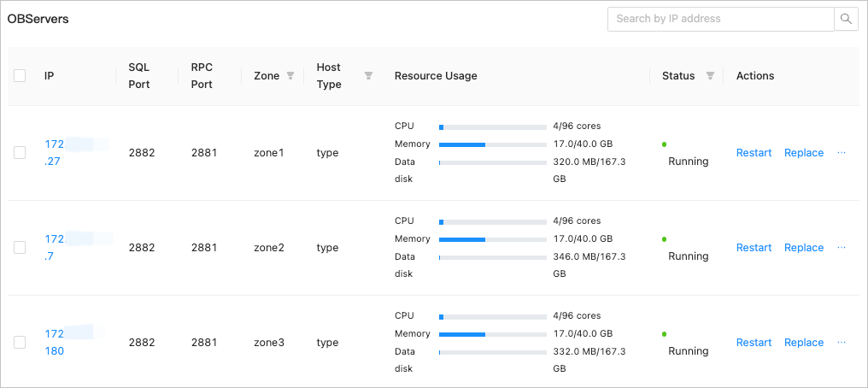Expand more actions for zone2 server
Image resolution: width=868 pixels, height=388 pixels.
[842, 248]
